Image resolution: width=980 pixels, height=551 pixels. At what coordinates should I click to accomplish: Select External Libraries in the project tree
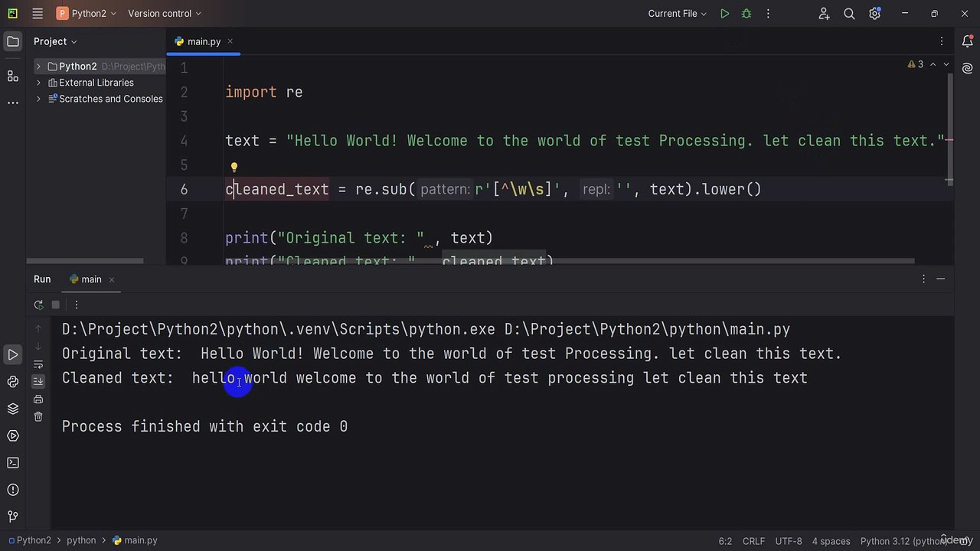pyautogui.click(x=96, y=83)
